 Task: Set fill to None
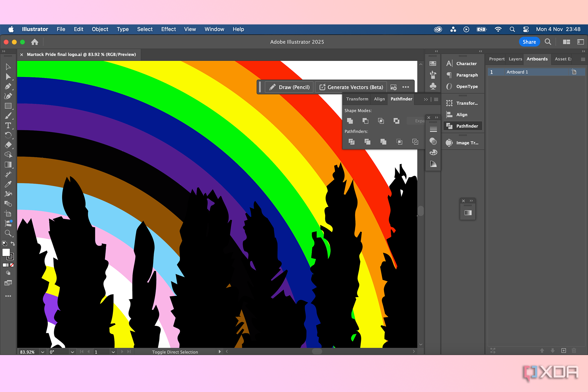12,265
